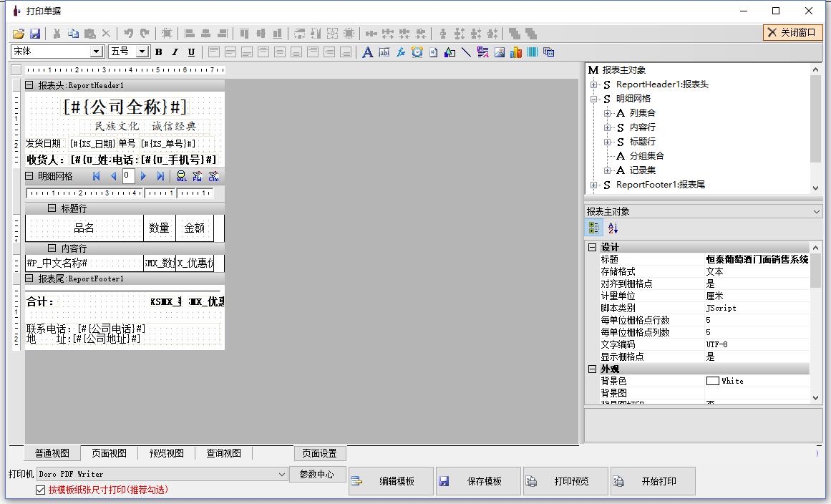Insert a date/time clock element
Viewport: 831px width, 504px height.
[417, 52]
